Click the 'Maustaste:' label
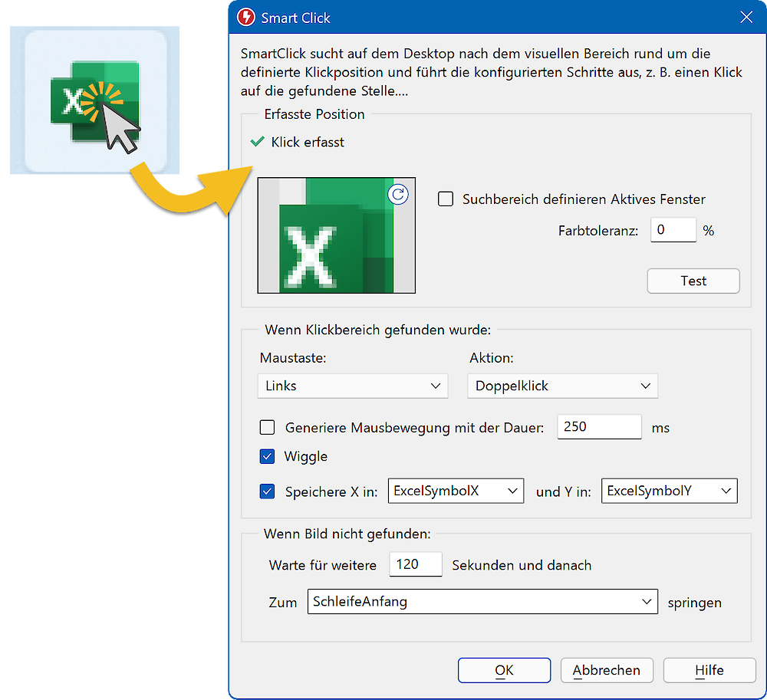This screenshot has height=700, width=767. pyautogui.click(x=293, y=358)
